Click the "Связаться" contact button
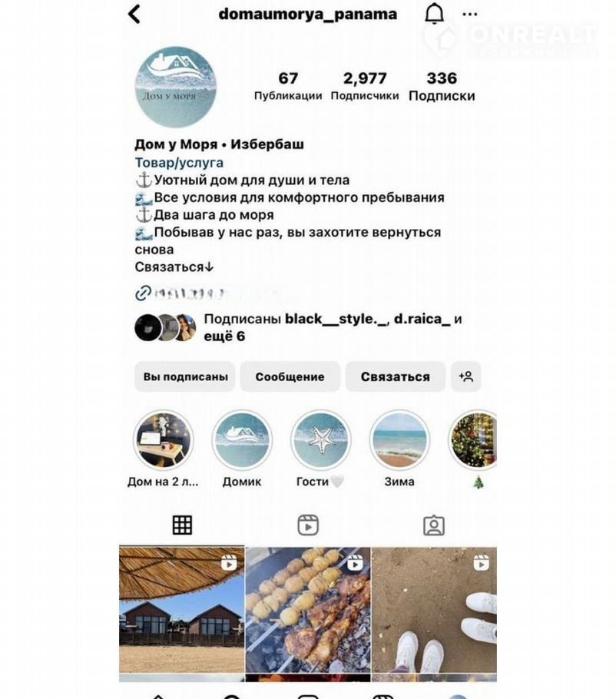The height and width of the screenshot is (699, 616). (396, 376)
